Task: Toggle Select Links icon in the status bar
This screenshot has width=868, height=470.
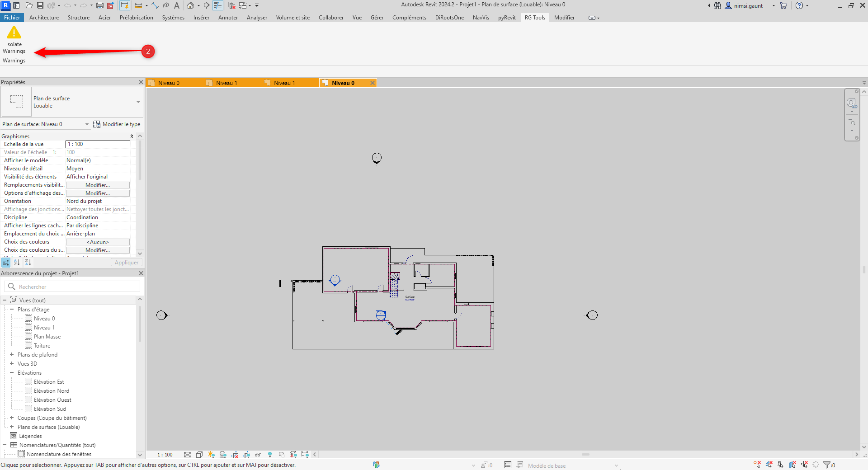Action: pos(757,465)
